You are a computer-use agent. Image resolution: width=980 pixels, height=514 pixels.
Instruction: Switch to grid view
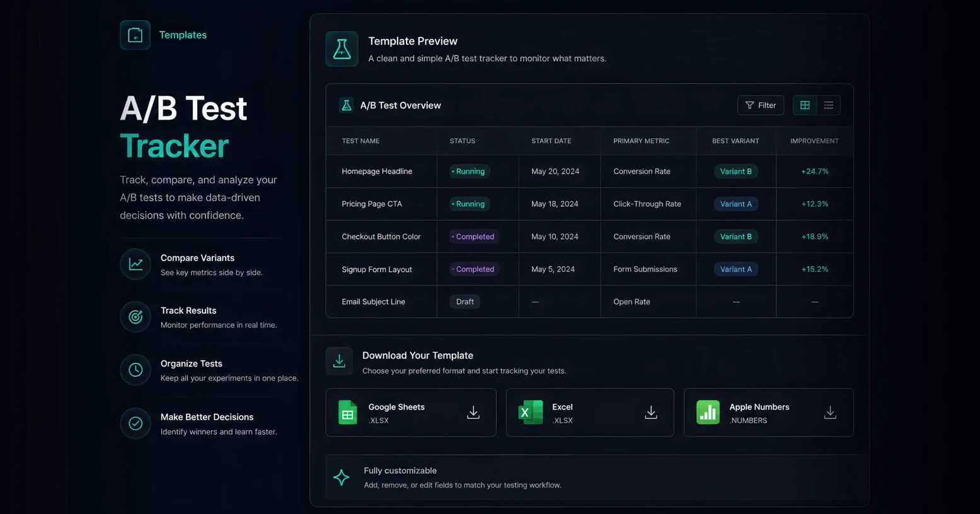tap(805, 105)
